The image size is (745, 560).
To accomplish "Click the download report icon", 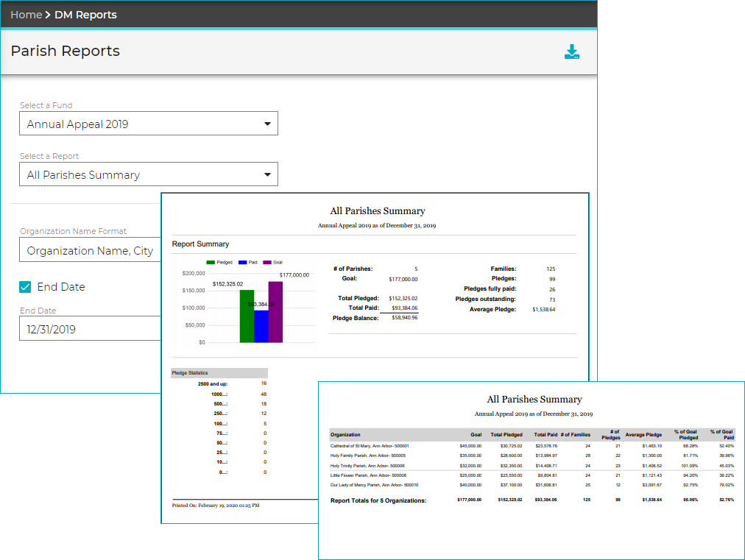I will point(571,52).
